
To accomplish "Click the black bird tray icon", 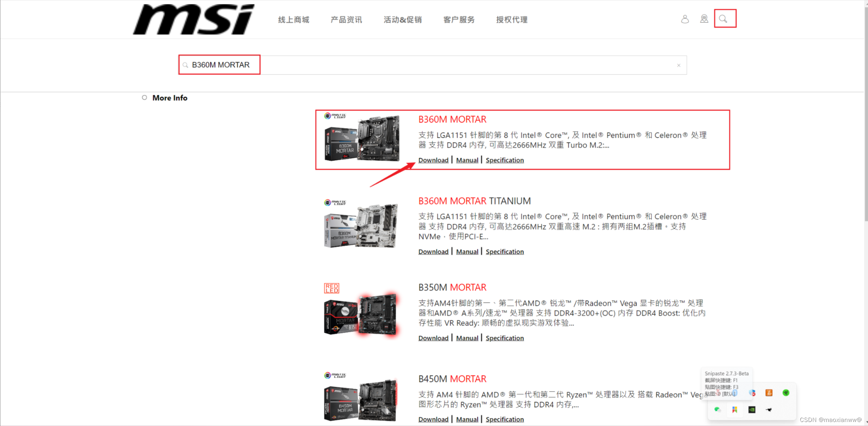I will 769,410.
